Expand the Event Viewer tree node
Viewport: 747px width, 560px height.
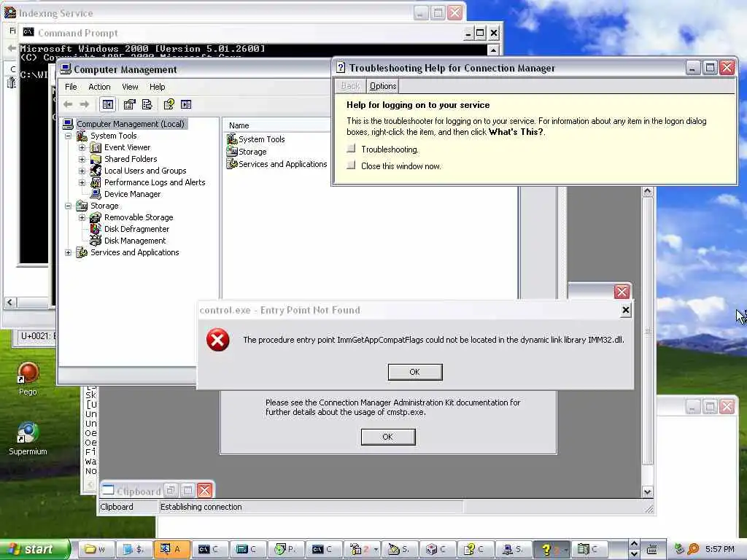click(x=82, y=147)
